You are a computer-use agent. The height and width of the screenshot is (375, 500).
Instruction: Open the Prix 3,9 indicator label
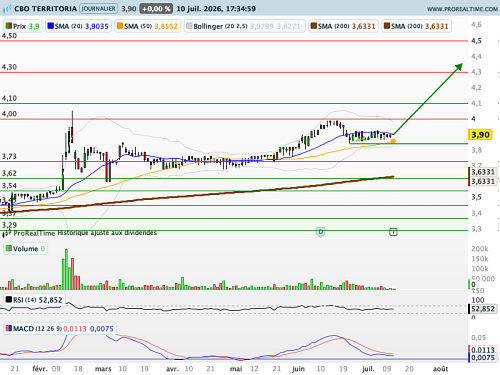coord(23,26)
